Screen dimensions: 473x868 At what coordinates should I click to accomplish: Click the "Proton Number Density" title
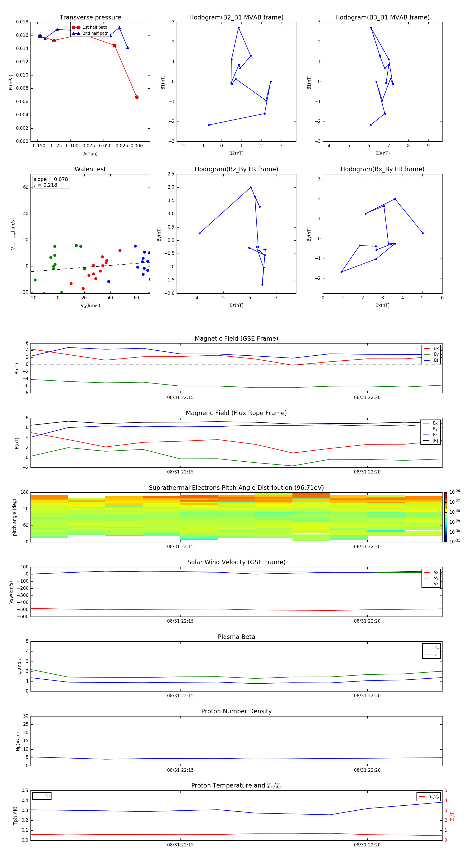point(236,711)
